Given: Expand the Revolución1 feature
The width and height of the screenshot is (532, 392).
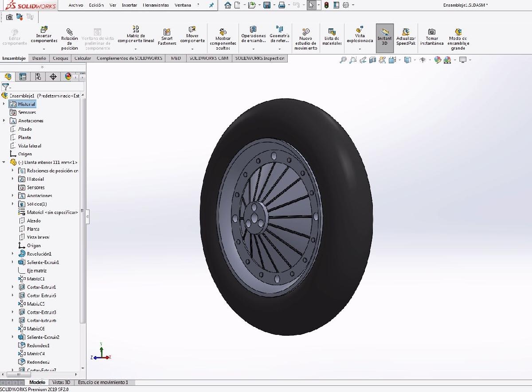Looking at the screenshot, I should [x=13, y=254].
